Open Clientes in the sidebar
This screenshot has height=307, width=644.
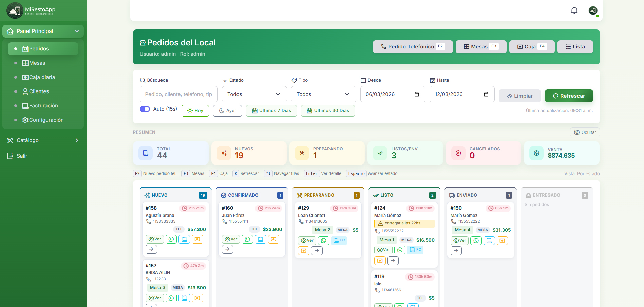click(43, 91)
